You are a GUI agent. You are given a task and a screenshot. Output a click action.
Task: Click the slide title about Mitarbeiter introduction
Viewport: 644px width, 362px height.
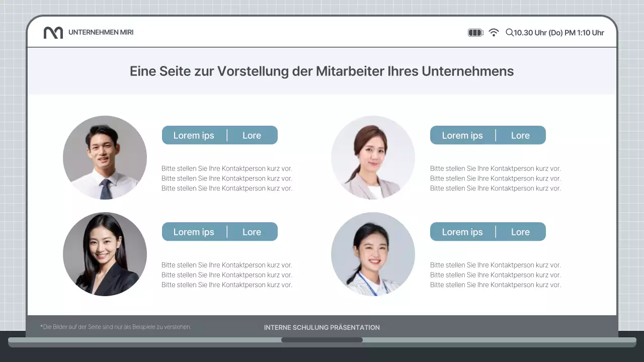pyautogui.click(x=321, y=71)
